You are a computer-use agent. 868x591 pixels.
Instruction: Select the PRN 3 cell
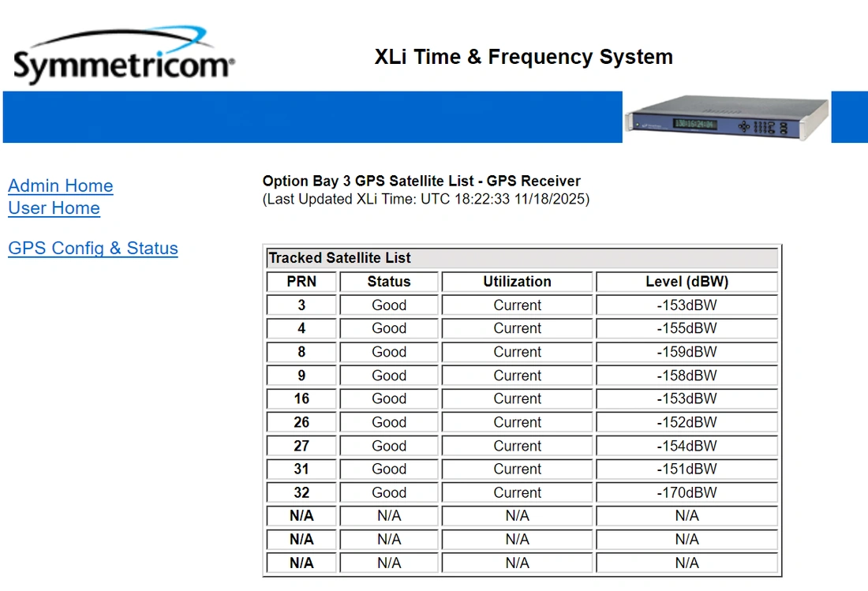tap(301, 305)
